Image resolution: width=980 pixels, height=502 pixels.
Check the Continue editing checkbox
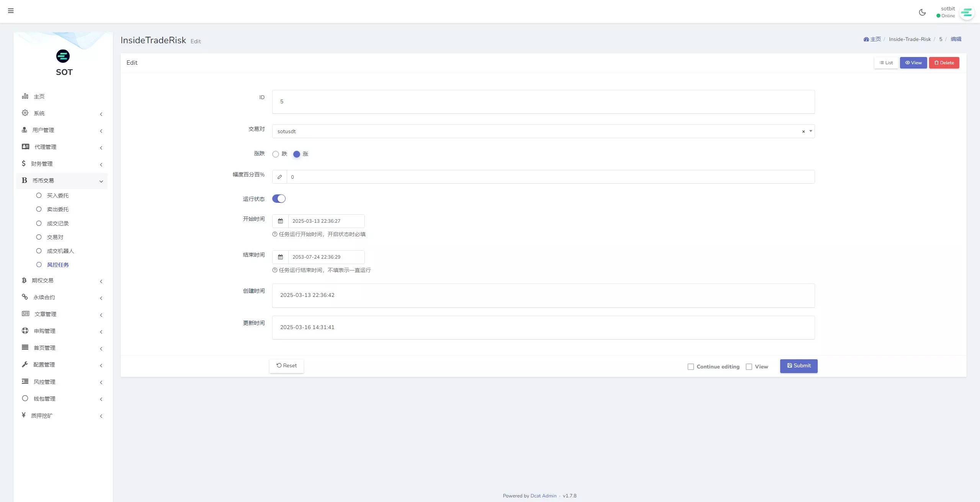(x=691, y=367)
